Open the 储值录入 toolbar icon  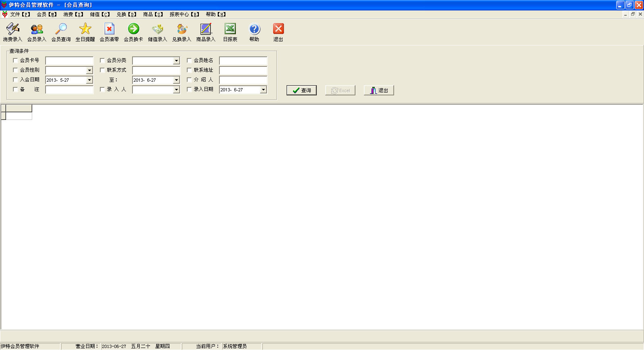point(158,32)
